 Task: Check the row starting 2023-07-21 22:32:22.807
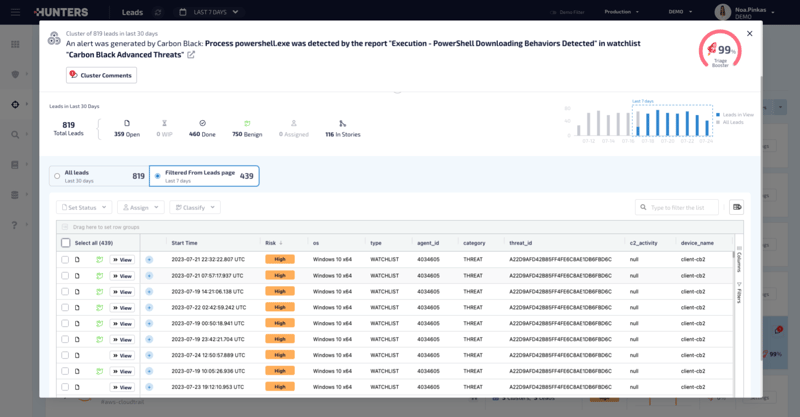point(65,259)
